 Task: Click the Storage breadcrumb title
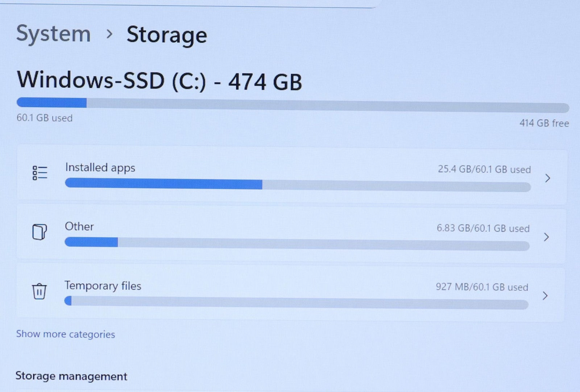[x=167, y=35]
